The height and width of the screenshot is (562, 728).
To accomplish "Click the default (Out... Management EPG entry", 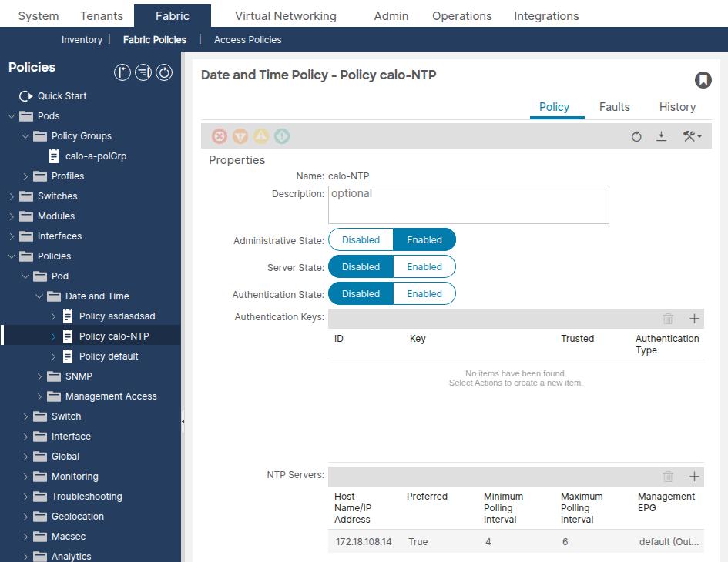I will (x=666, y=541).
